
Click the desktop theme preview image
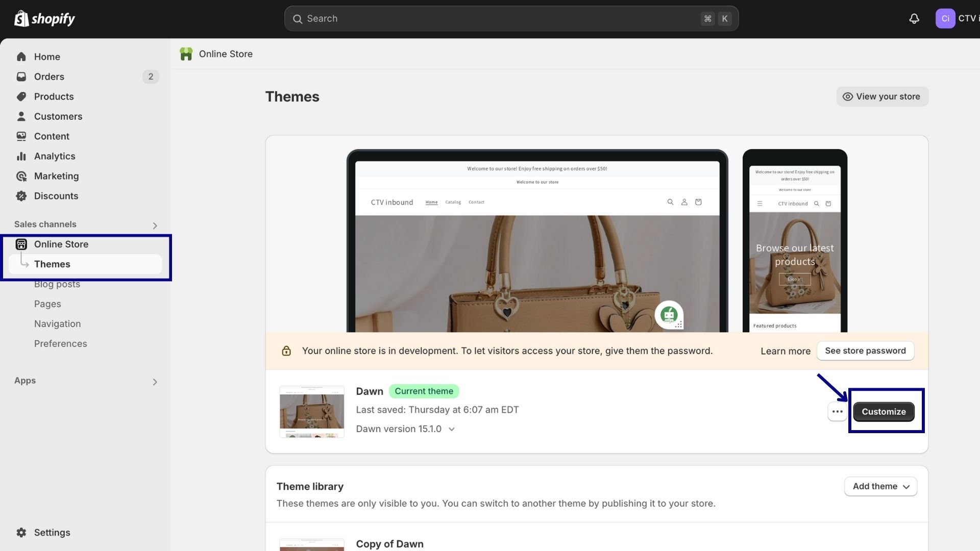tap(537, 241)
